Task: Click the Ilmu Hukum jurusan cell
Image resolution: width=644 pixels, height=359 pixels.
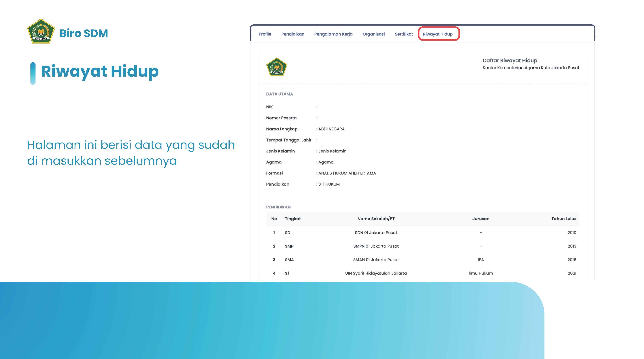Action: coord(481,273)
